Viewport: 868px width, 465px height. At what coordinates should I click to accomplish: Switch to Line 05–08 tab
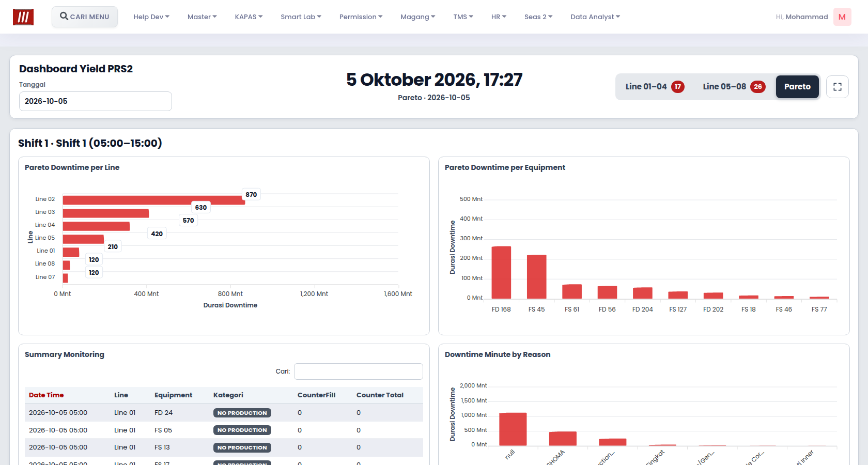(734, 87)
